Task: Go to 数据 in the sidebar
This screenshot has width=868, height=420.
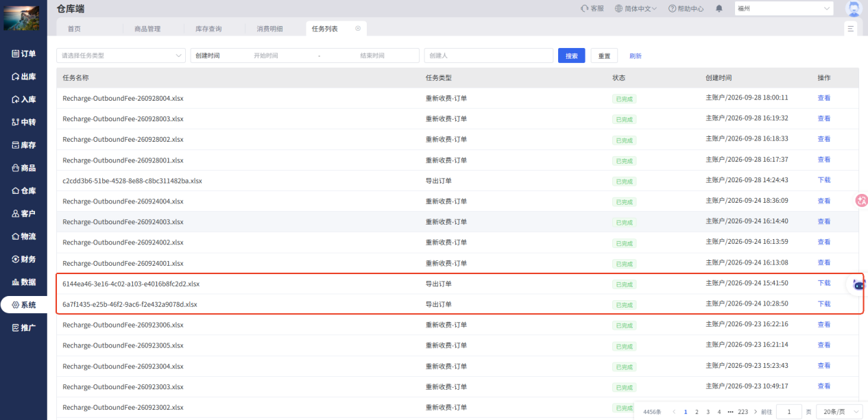Action: click(23, 282)
